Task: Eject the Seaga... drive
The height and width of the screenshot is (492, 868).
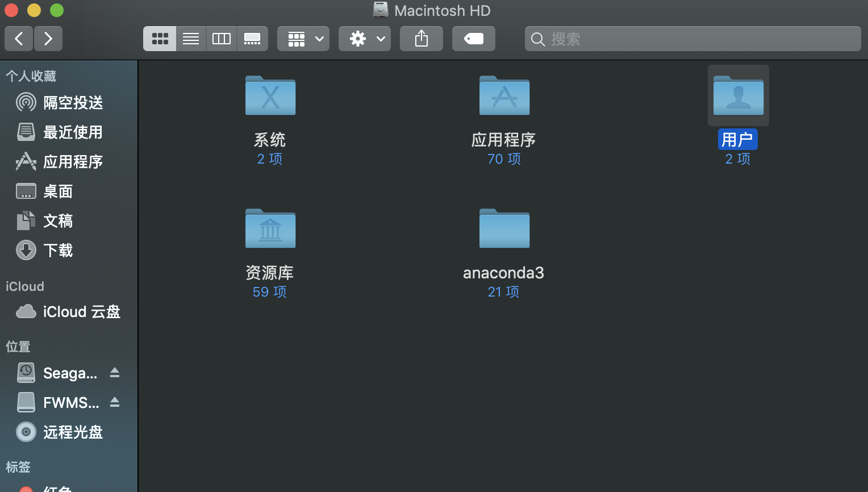Action: 115,373
